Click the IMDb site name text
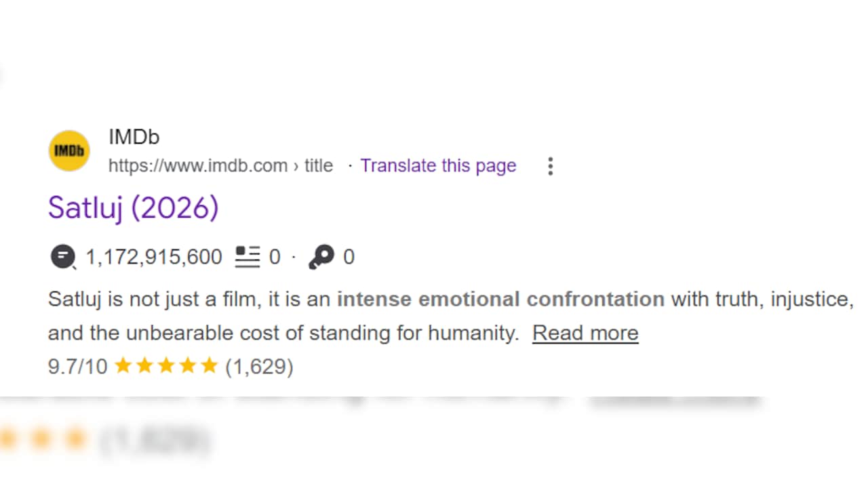This screenshot has width=868, height=488. pos(134,138)
